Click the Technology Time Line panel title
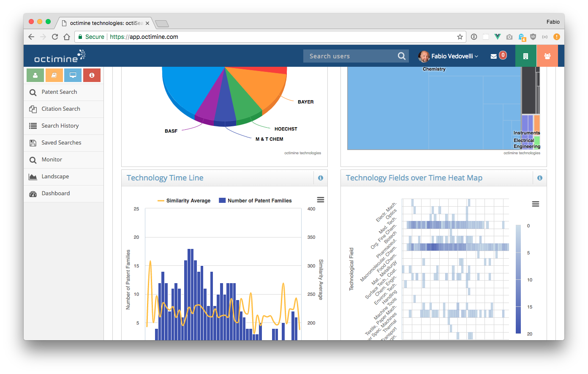 165,178
